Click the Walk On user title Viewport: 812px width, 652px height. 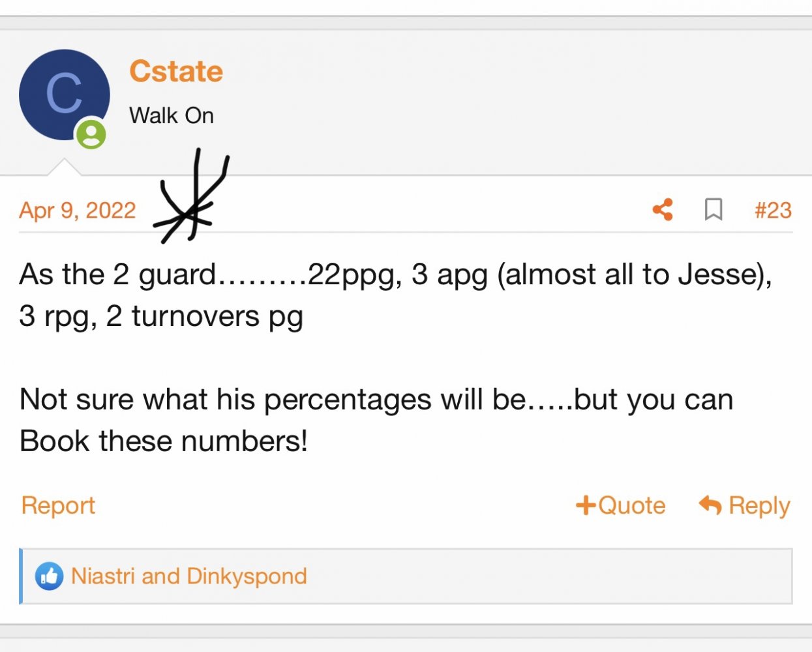click(x=172, y=115)
